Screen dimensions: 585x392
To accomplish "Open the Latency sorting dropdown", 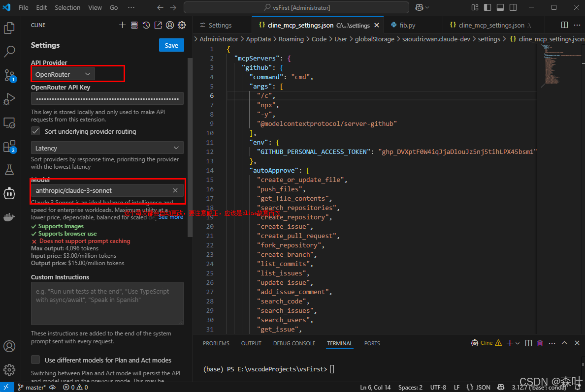I will tap(107, 148).
